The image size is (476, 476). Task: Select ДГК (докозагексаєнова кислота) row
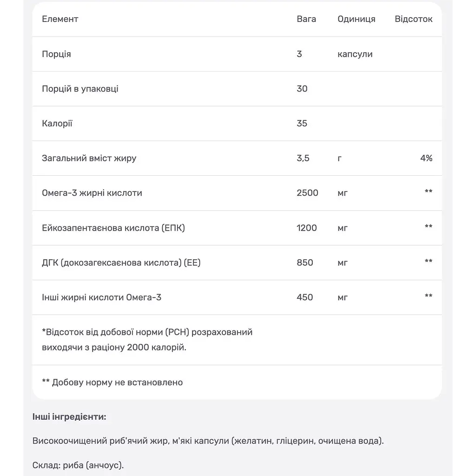click(x=237, y=263)
